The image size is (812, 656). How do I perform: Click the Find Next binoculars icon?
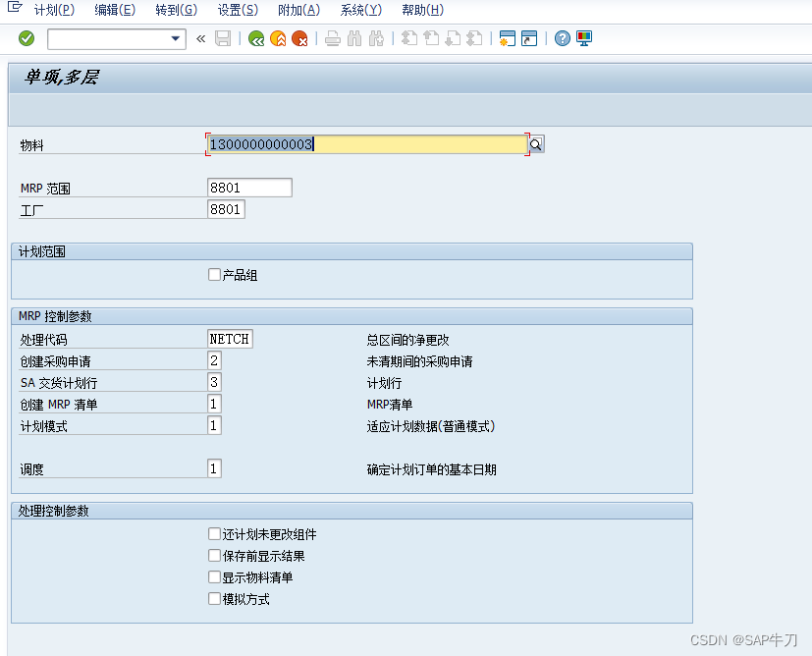click(376, 38)
